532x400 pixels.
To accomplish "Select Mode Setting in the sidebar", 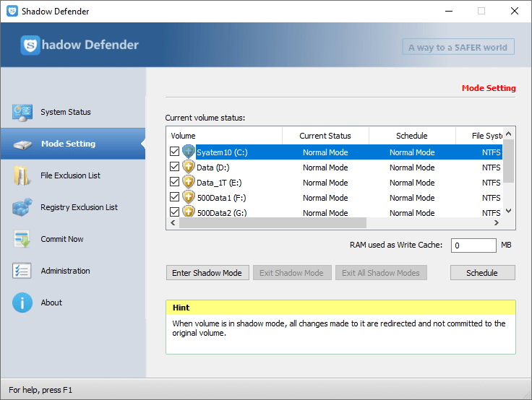I will pos(73,144).
